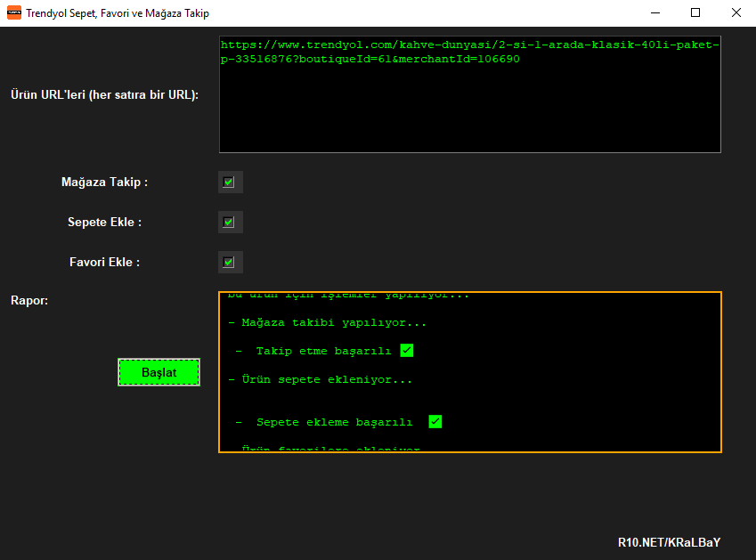Click the R10.NET/KRaLBaY credit text
This screenshot has height=560, width=756.
(670, 543)
